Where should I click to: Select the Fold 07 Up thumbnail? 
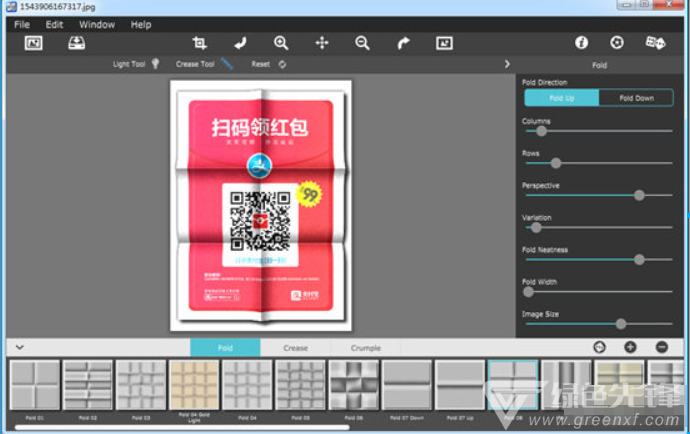(460, 385)
